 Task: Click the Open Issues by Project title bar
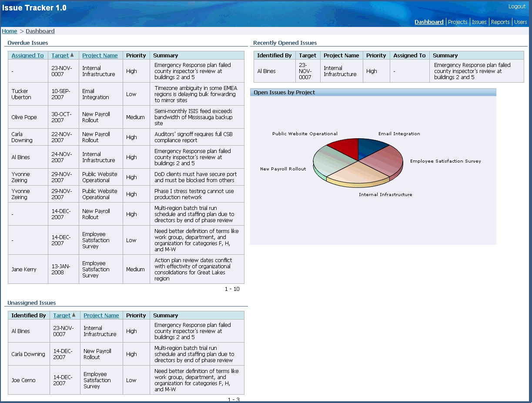[373, 92]
